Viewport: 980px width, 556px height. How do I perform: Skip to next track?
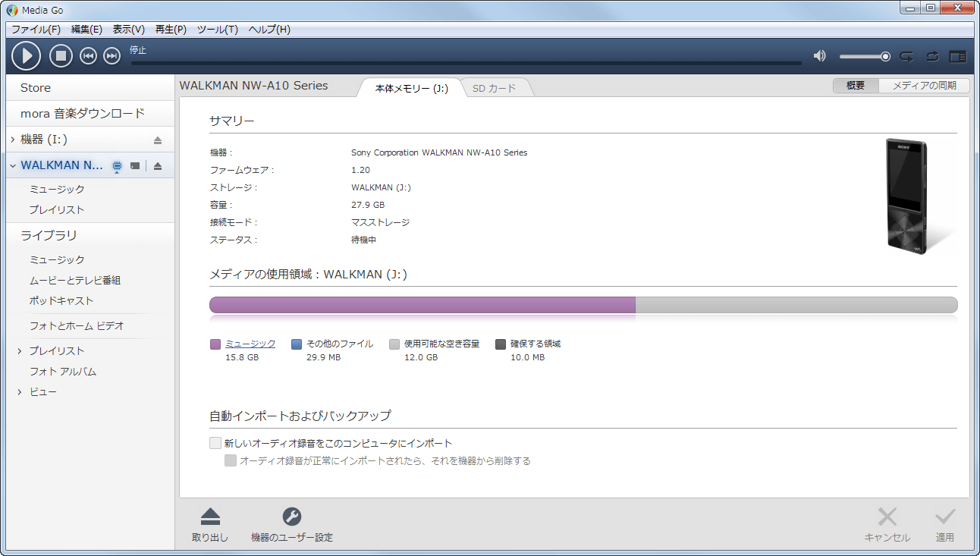tap(112, 55)
